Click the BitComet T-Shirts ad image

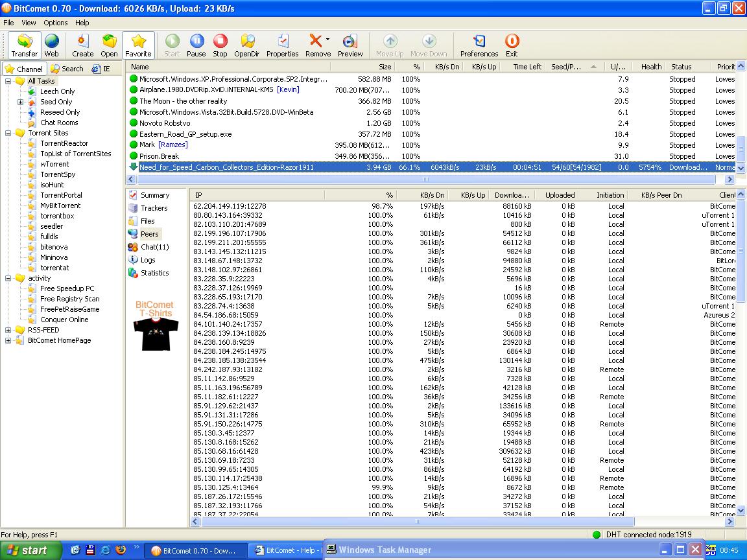[x=156, y=326]
